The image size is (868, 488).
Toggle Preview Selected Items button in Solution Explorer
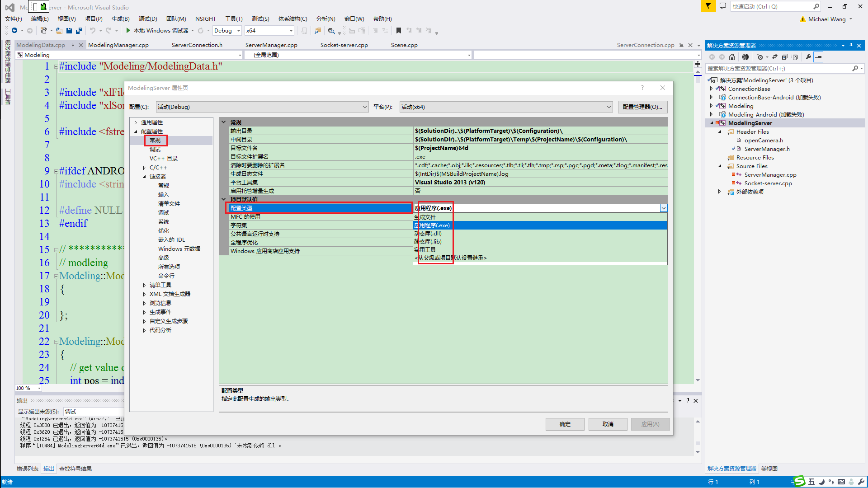tap(819, 57)
